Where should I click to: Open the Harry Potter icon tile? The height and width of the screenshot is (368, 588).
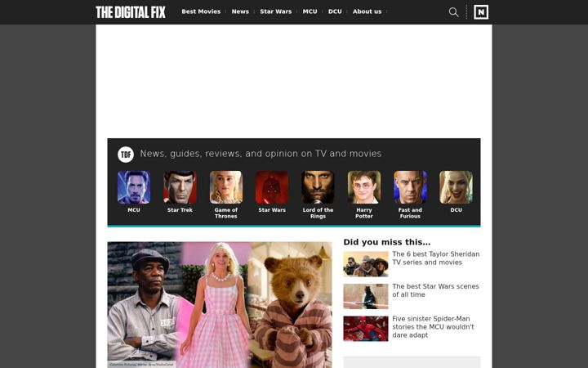click(x=364, y=187)
